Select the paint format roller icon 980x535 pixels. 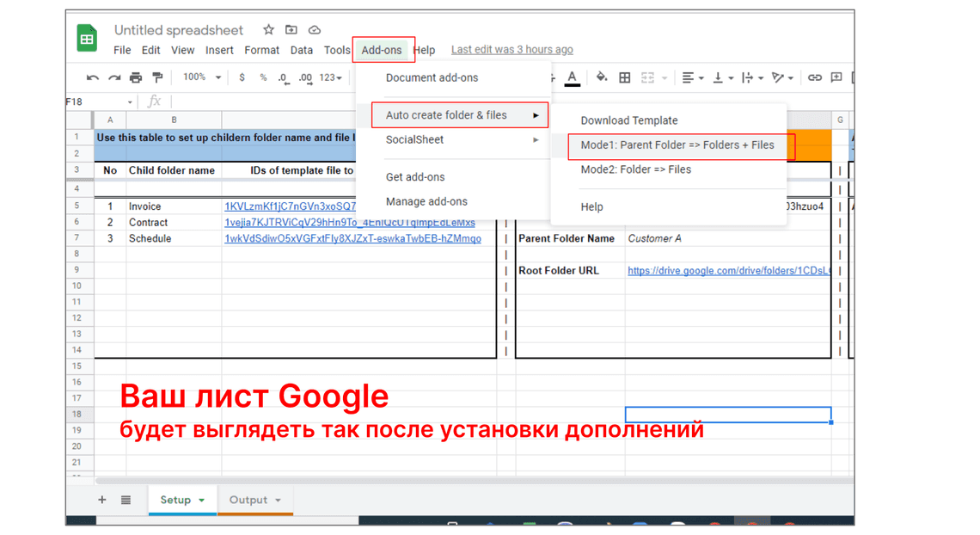tap(157, 77)
